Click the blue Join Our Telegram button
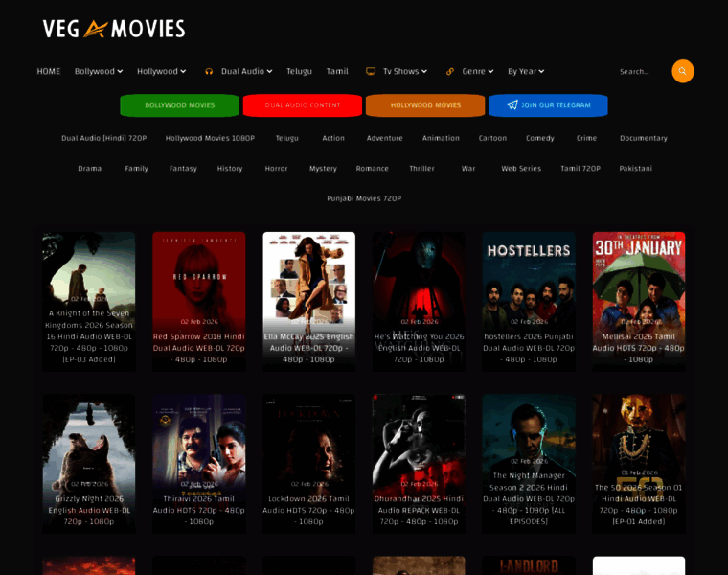728x575 pixels. [548, 105]
